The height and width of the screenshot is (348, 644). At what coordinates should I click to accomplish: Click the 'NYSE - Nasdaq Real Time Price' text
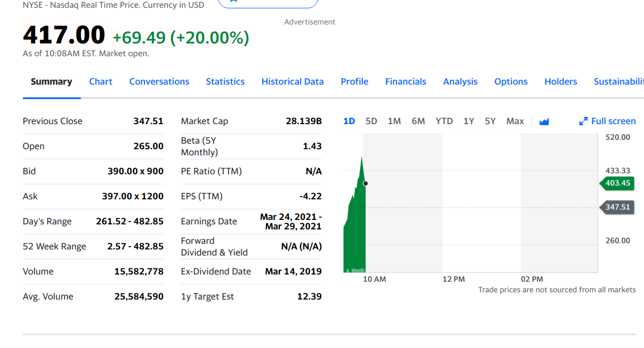[x=113, y=5]
